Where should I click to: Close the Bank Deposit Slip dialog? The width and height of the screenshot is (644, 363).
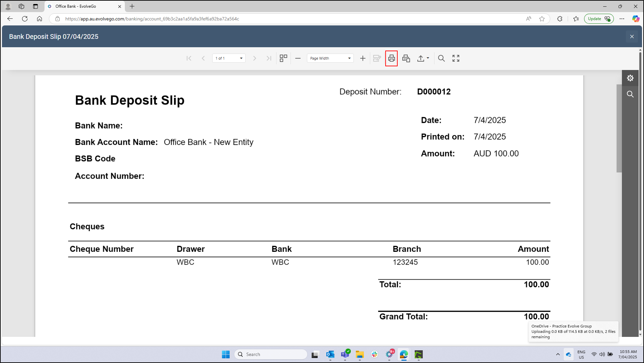632,37
